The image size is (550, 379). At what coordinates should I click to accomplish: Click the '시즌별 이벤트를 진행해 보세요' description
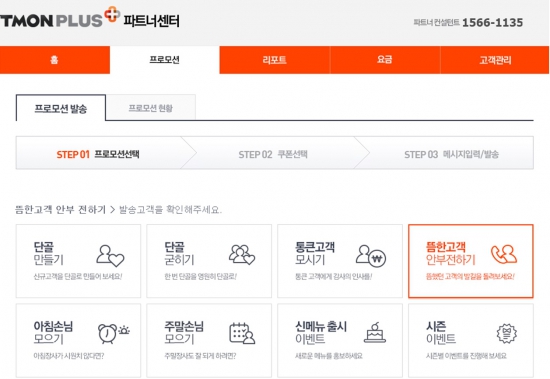coord(466,356)
